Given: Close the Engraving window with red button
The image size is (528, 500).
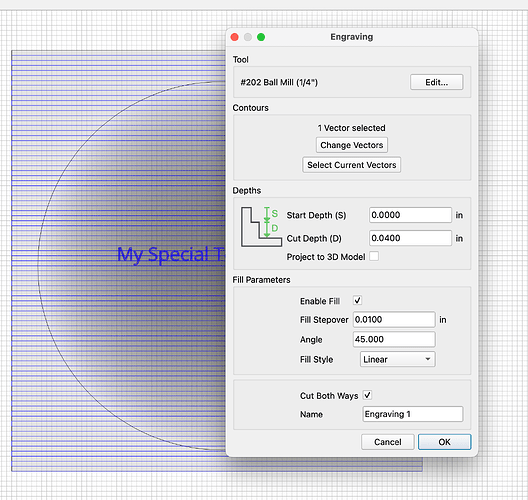Looking at the screenshot, I should 235,37.
